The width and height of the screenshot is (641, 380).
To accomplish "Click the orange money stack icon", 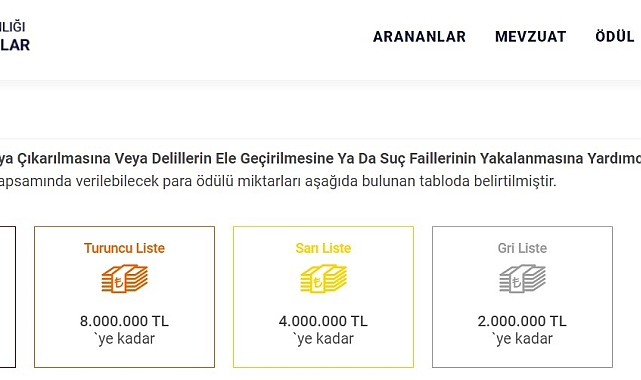I will pos(125,279).
